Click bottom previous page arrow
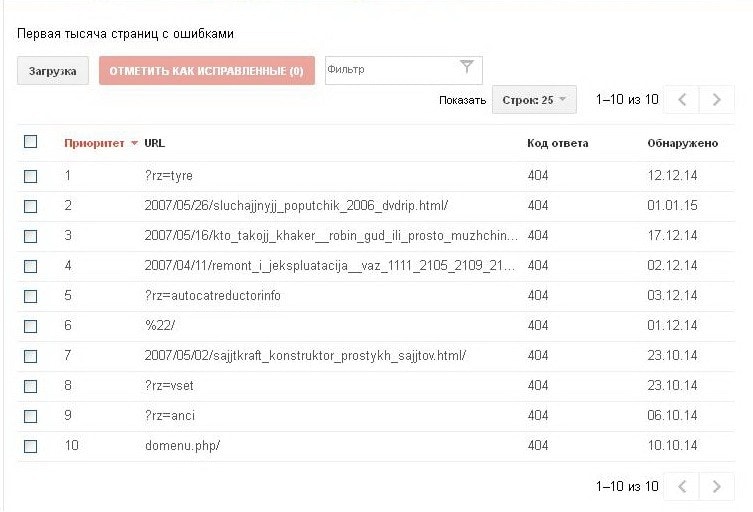Screen dimensions: 753x512 pyautogui.click(x=682, y=487)
